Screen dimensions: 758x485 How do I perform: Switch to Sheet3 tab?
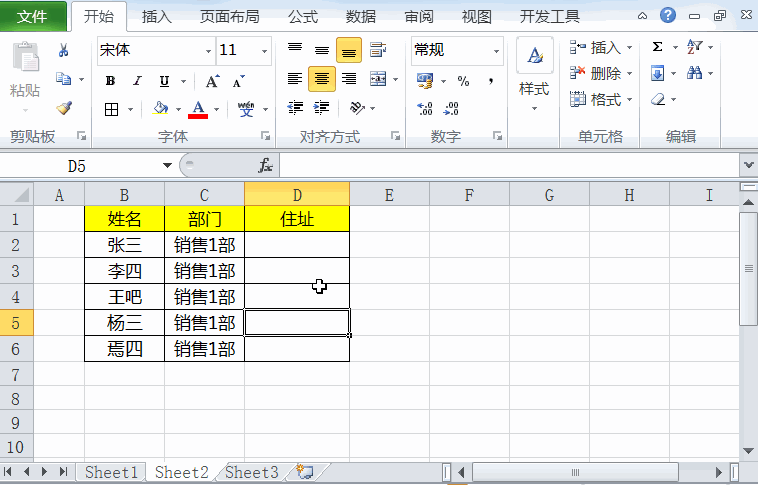click(252, 472)
